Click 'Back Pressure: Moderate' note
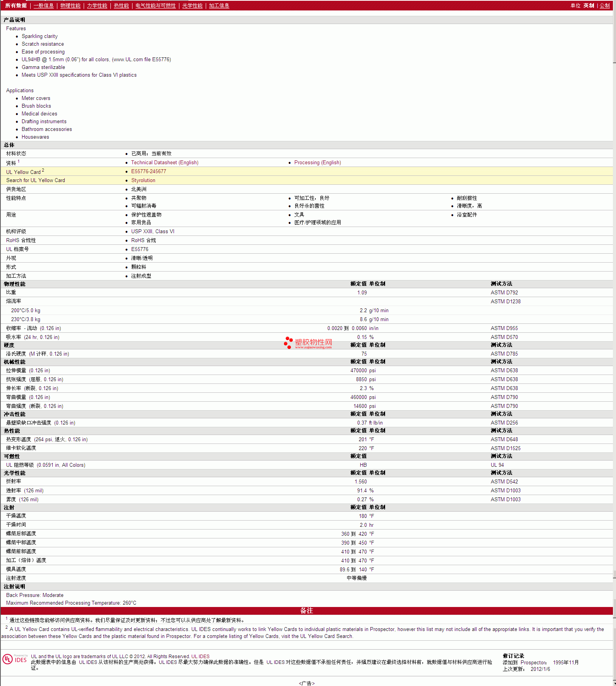This screenshot has width=616, height=686. 35,595
